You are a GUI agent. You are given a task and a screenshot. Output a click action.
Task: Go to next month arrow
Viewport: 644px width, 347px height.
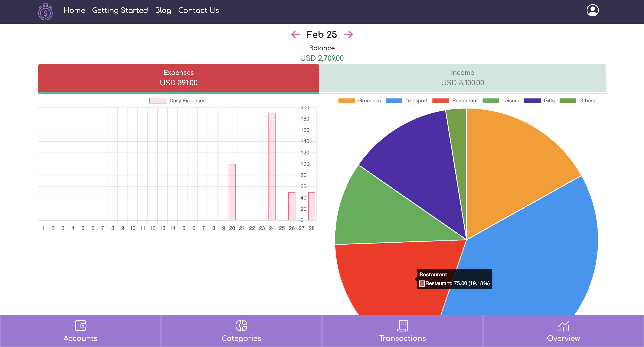(348, 34)
